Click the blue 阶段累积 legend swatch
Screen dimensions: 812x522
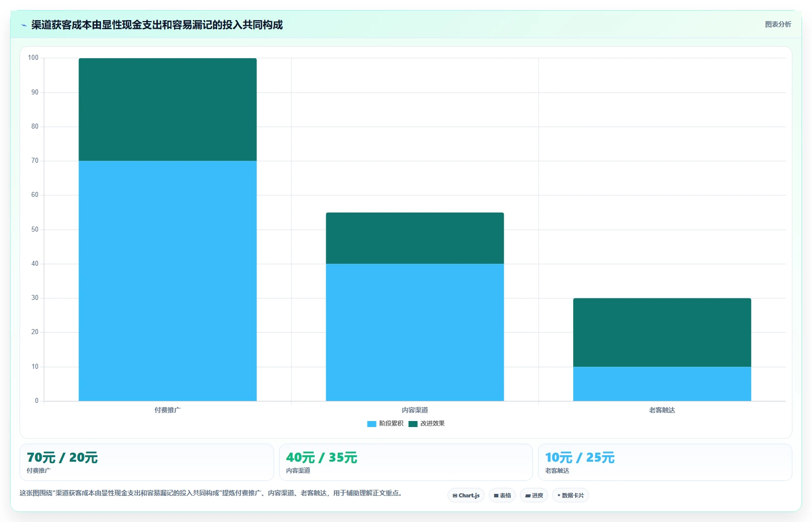coord(372,424)
